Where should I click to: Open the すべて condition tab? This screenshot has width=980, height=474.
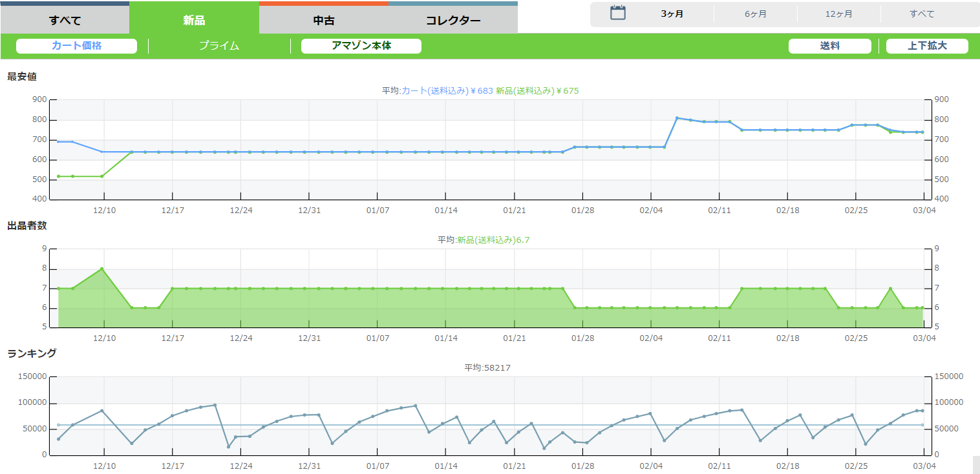click(x=65, y=20)
